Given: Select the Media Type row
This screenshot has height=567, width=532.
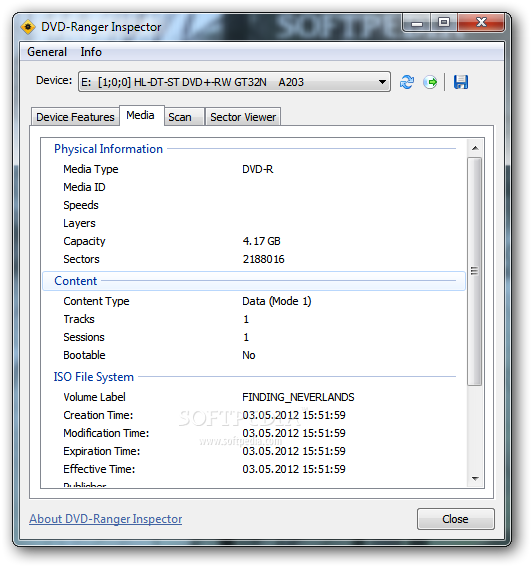Looking at the screenshot, I should point(253,169).
